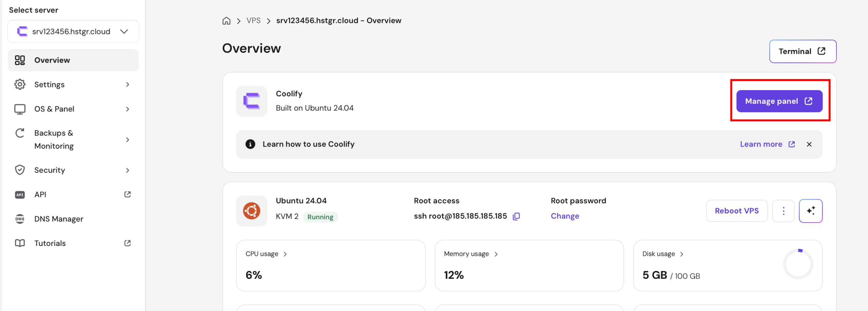
Task: Open OS & Panel in the sidebar
Action: point(73,109)
